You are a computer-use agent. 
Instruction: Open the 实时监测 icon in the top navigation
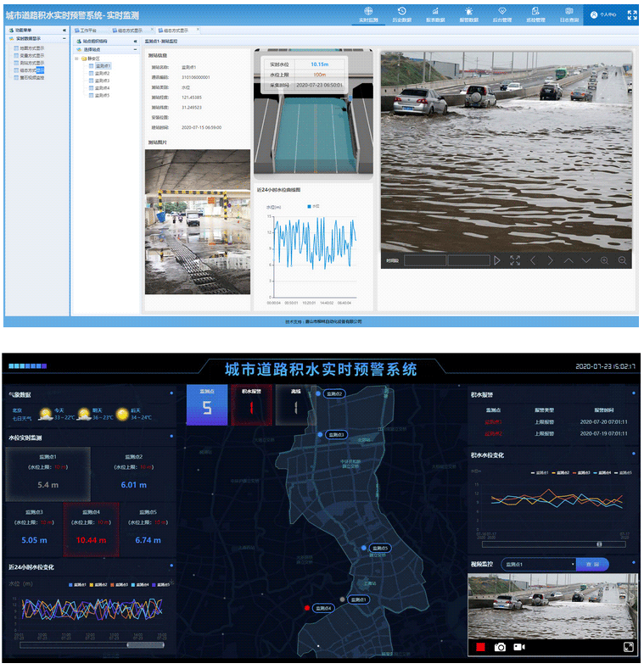[367, 14]
